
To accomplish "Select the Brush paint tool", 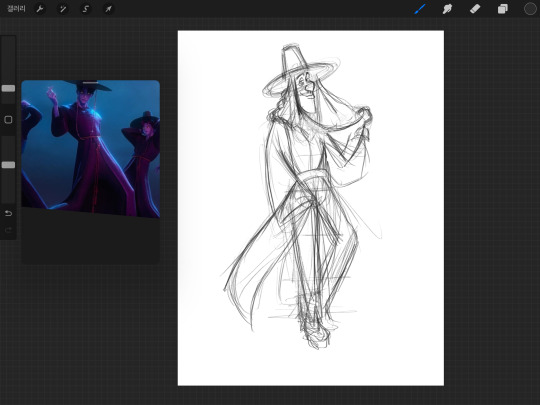I will click(x=420, y=9).
